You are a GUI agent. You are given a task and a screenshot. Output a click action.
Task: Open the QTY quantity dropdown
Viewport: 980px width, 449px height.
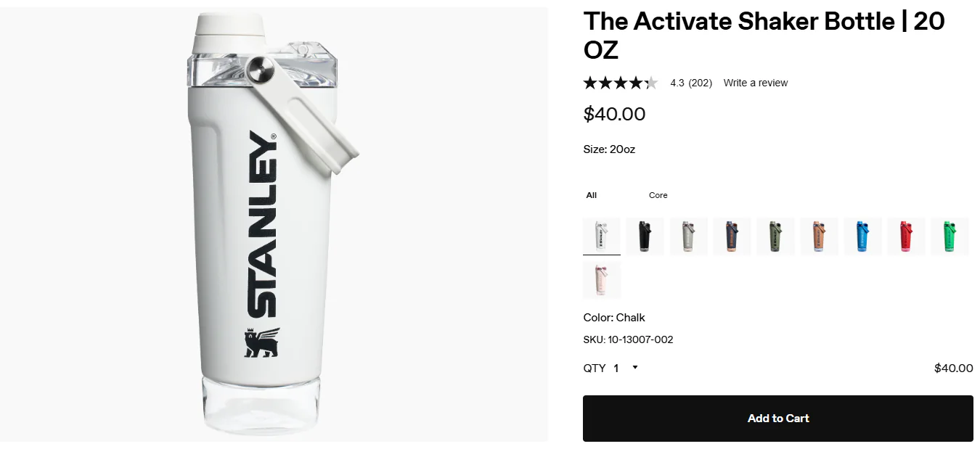tap(625, 368)
